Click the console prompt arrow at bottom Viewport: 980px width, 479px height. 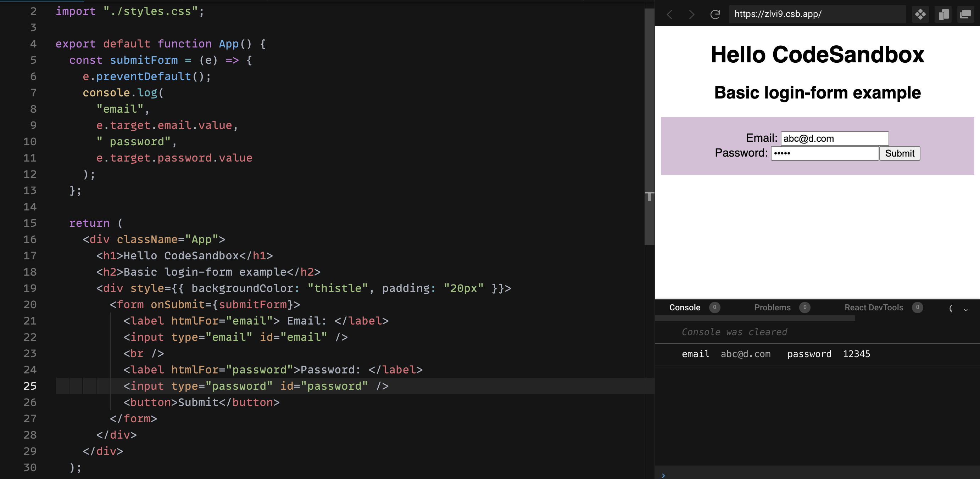click(663, 475)
